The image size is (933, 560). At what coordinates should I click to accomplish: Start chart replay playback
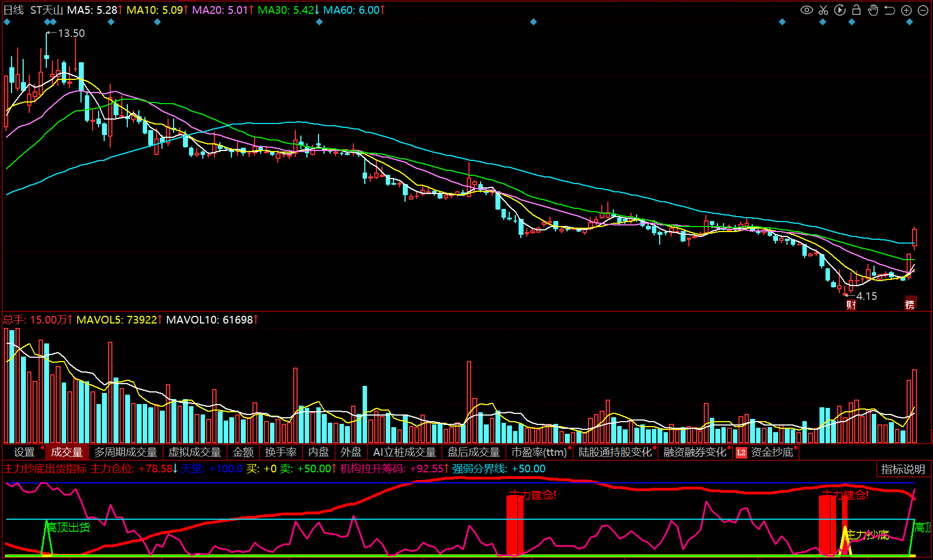[x=840, y=10]
